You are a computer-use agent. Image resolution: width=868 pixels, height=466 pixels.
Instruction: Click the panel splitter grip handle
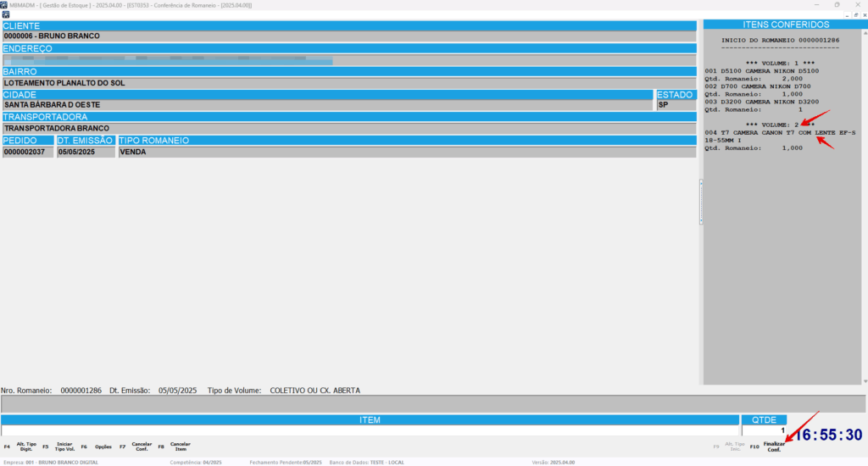pyautogui.click(x=701, y=202)
